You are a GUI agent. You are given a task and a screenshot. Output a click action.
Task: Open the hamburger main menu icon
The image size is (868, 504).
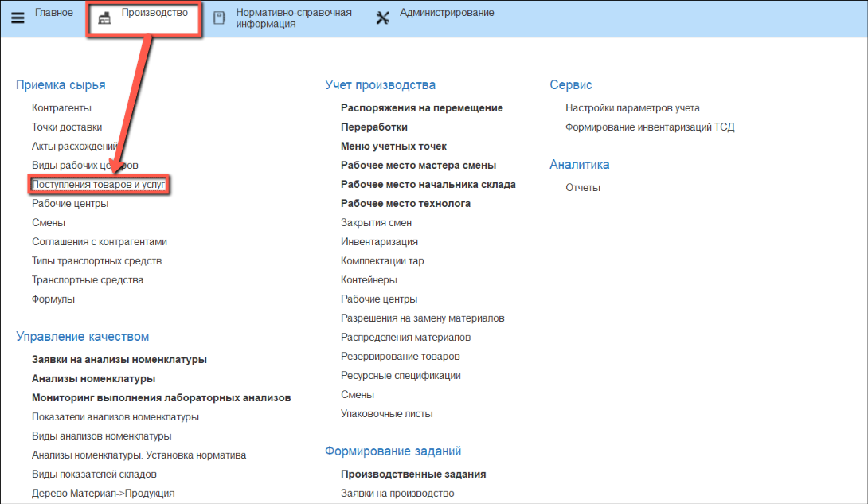pyautogui.click(x=18, y=18)
